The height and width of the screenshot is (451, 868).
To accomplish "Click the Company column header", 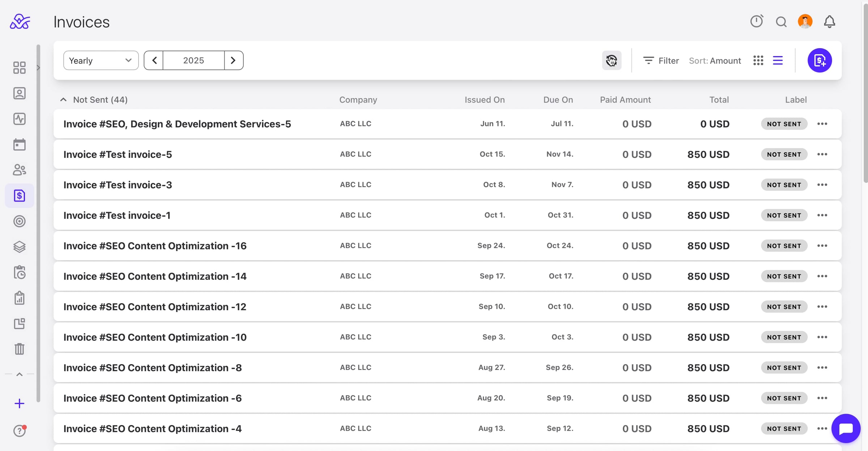I will pos(358,100).
